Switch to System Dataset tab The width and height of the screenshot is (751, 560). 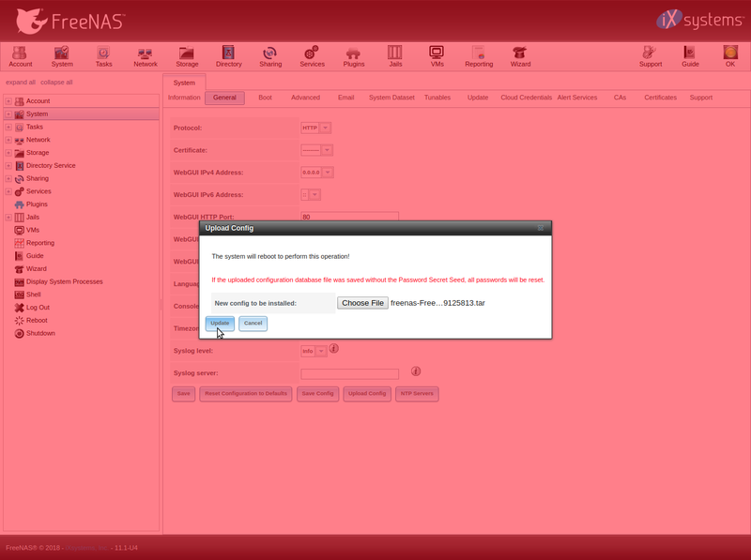coord(391,98)
